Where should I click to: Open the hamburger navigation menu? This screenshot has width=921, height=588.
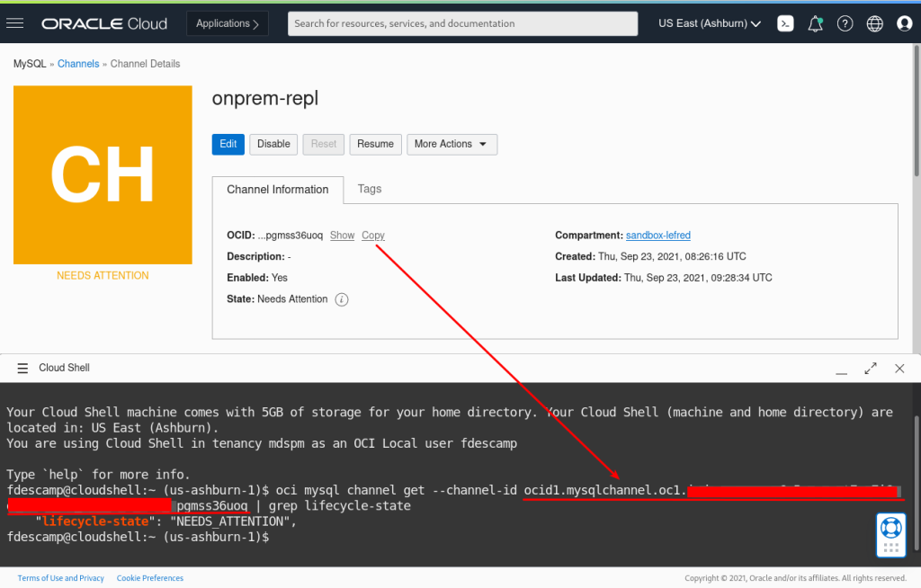point(14,23)
